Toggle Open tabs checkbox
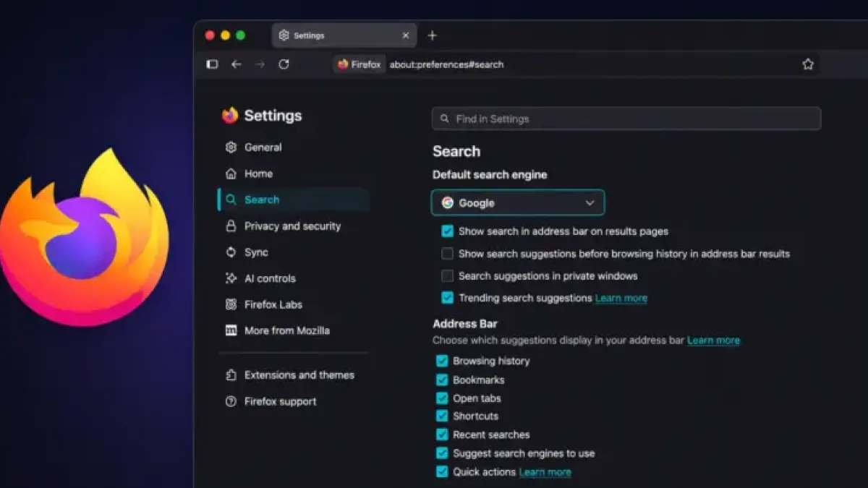The image size is (868, 488). pos(441,398)
